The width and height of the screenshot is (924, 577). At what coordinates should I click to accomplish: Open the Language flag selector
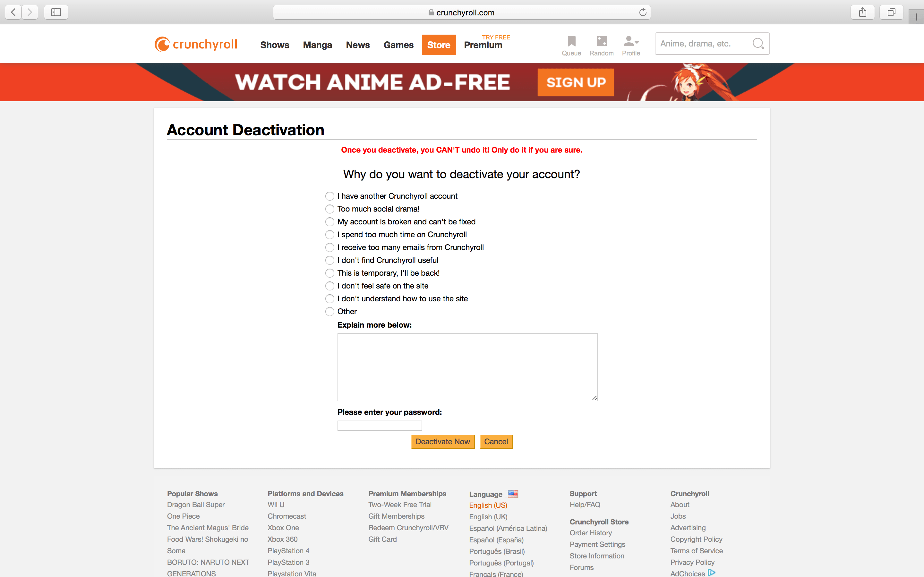pos(513,494)
